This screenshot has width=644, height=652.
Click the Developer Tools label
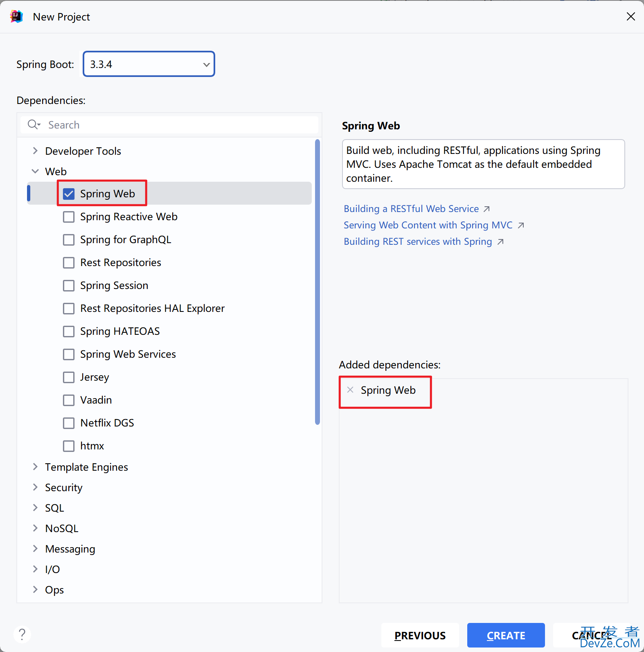point(83,151)
